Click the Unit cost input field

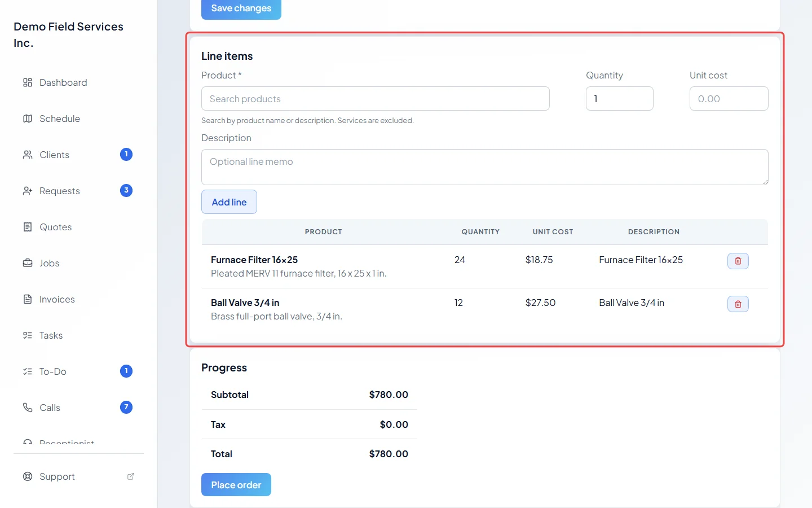pos(729,99)
